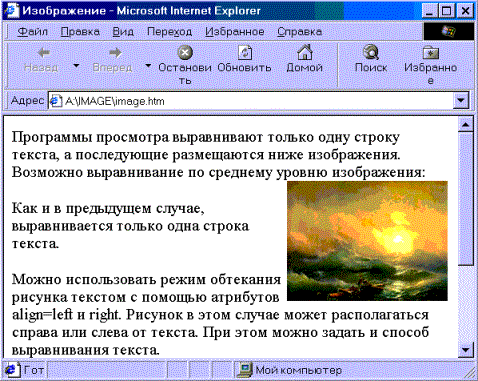Viewport: 478px width, 381px height.
Task: Click the vertical scrollbar thumb
Action: coord(466,199)
